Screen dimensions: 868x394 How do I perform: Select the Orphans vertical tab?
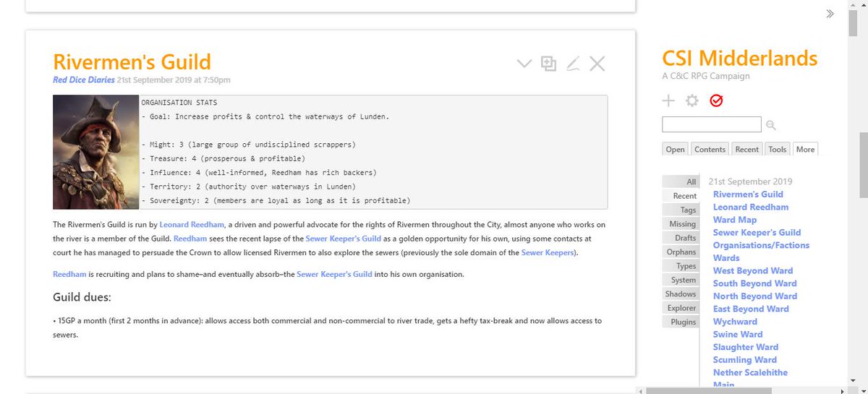tap(681, 252)
